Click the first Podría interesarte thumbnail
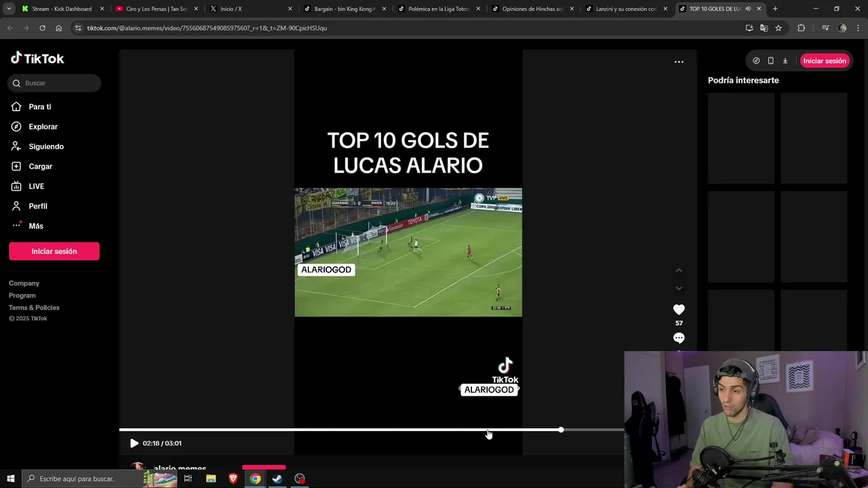The image size is (868, 488). point(741,138)
